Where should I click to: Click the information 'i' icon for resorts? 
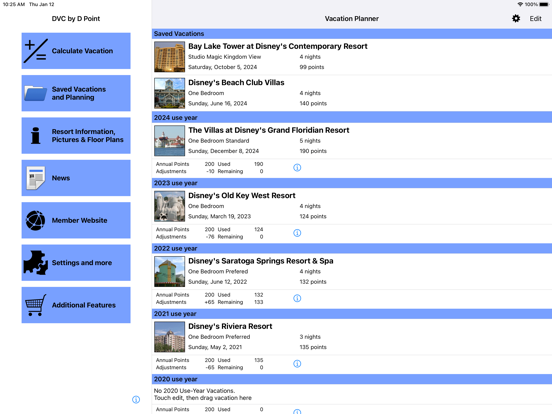pos(36,136)
